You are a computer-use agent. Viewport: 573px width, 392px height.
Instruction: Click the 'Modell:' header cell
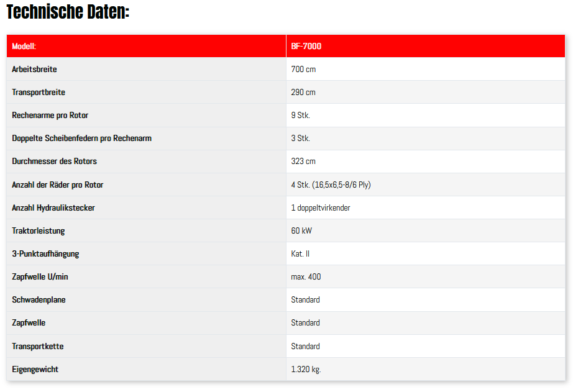(x=24, y=46)
